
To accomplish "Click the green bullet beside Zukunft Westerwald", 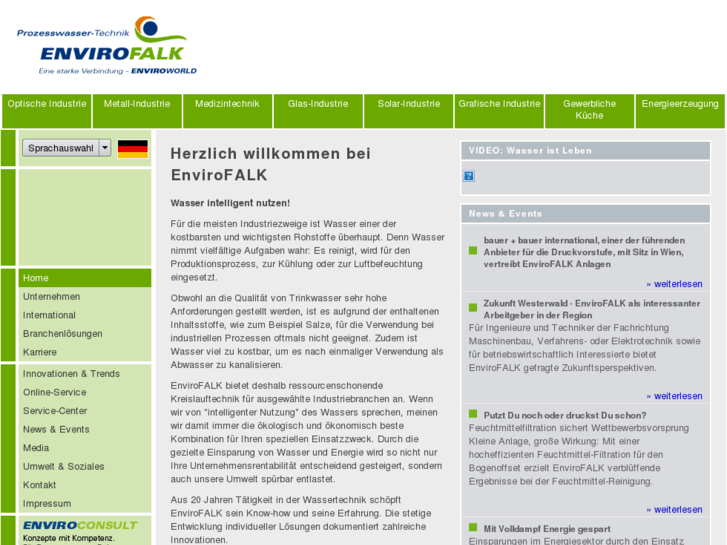I will pyautogui.click(x=473, y=308).
